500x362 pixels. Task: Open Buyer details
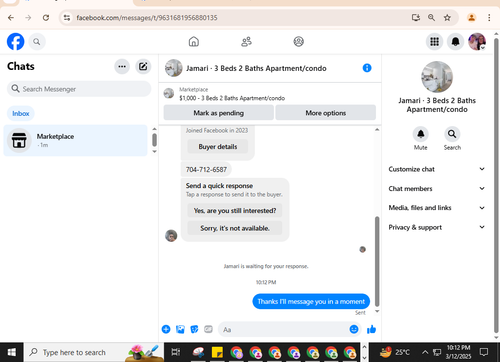[218, 147]
